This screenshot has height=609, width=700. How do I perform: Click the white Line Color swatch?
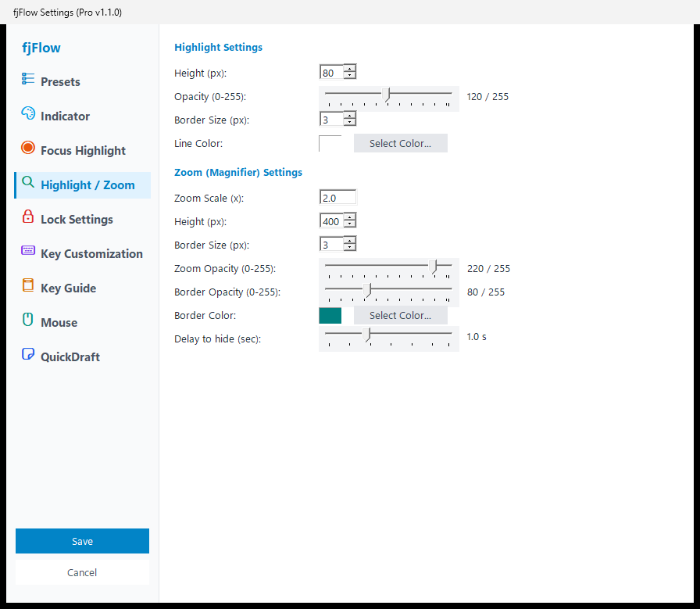(330, 143)
